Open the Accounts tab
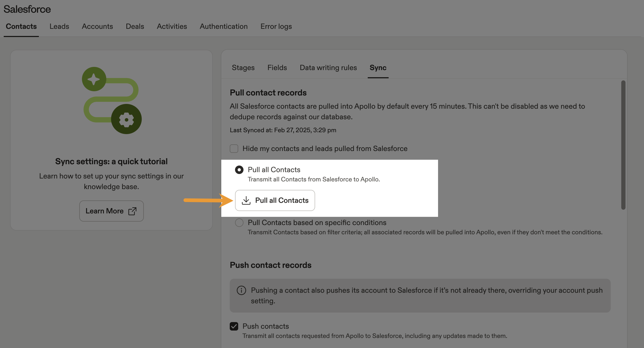This screenshot has width=644, height=348. (x=97, y=26)
